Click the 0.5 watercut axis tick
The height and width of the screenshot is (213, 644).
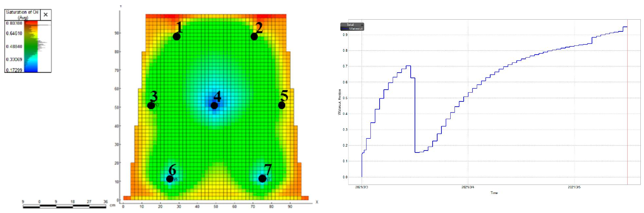pyautogui.click(x=345, y=98)
